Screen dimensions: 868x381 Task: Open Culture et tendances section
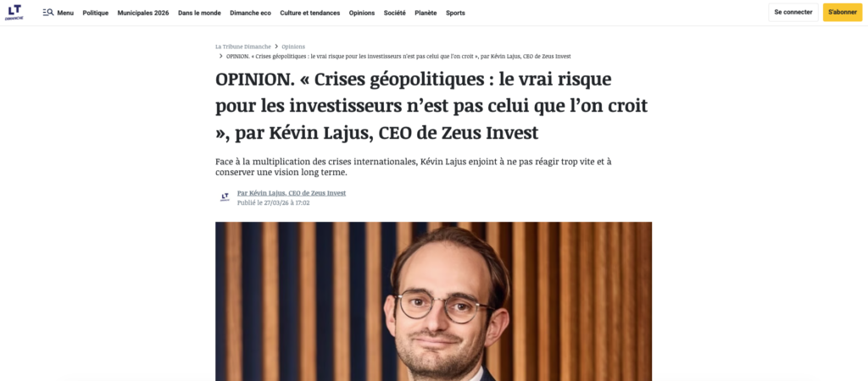tap(310, 13)
